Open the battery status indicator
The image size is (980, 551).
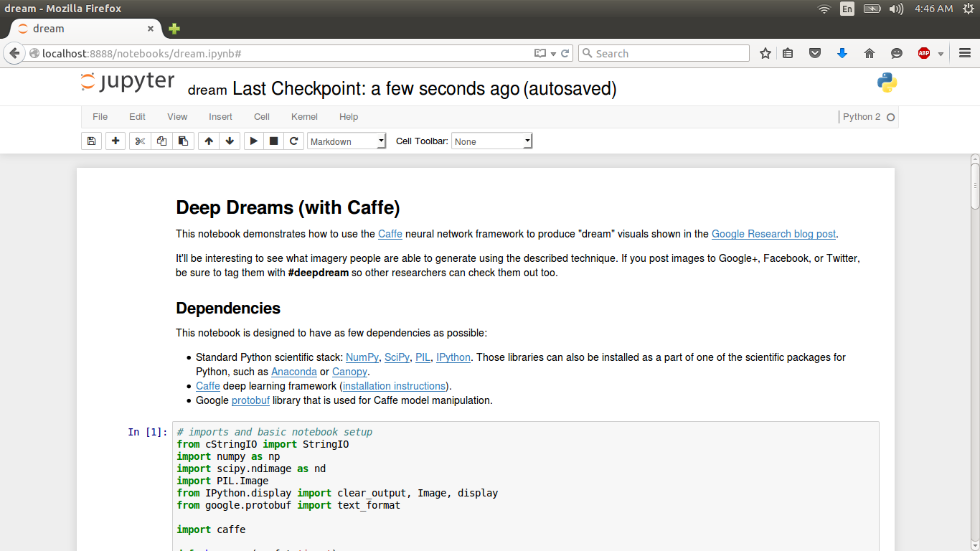click(x=872, y=9)
